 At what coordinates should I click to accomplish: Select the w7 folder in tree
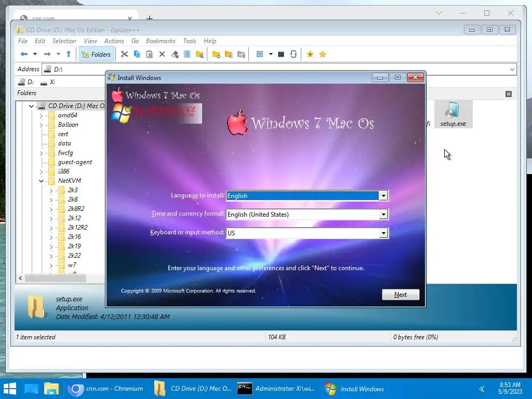click(72, 264)
